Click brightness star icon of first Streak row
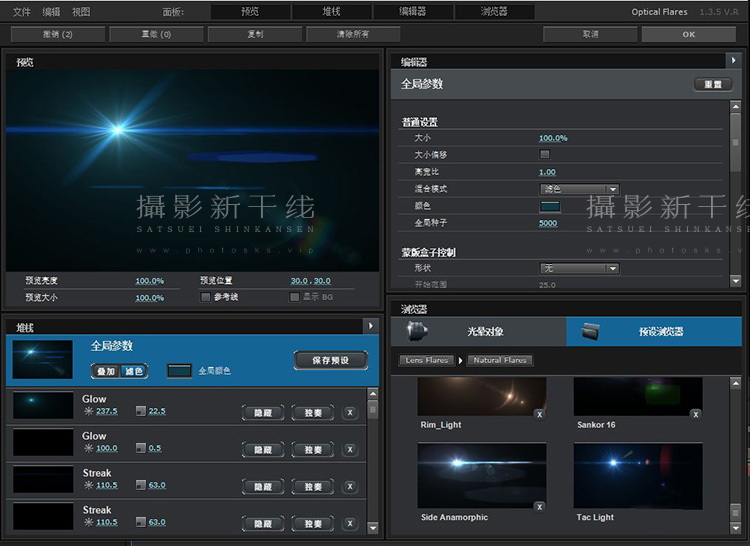The image size is (750, 546). click(x=88, y=485)
